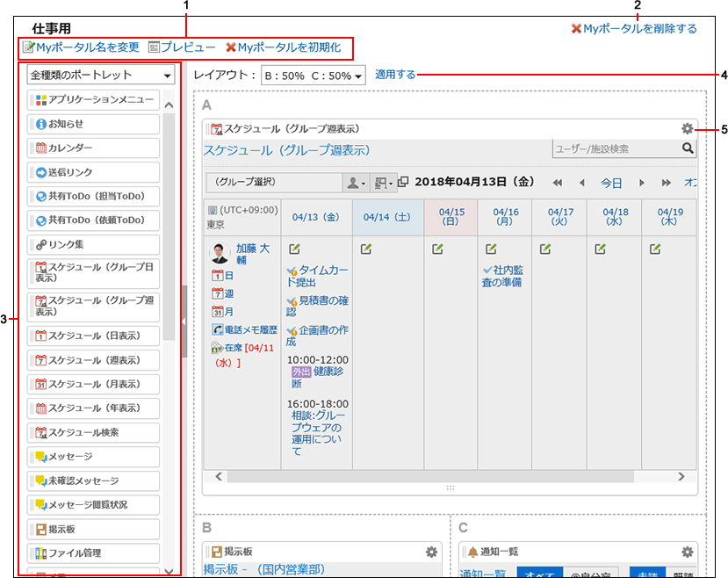Viewport: 728px width, 578px height.
Task: Select メッセージ portlet item
Action: 93,457
